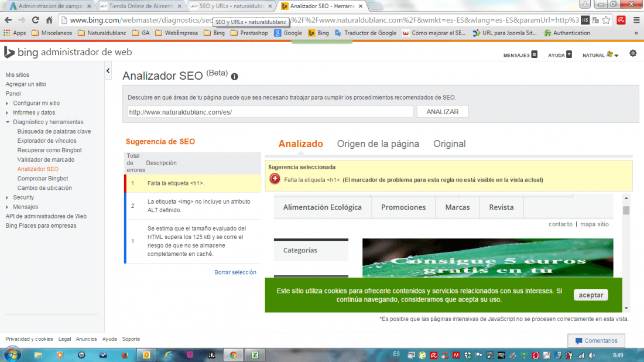Click the ANALIZAR button
This screenshot has width=644, height=362.
[443, 112]
